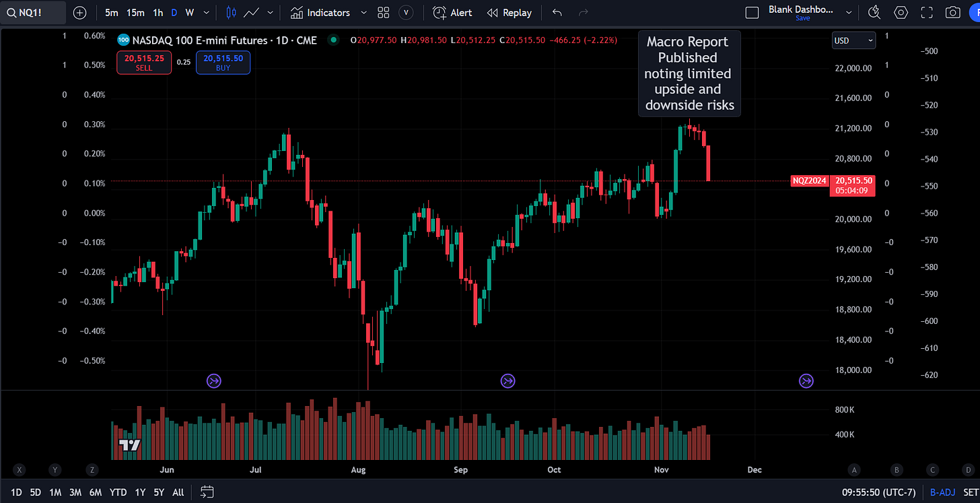Save the Blank Dashboard layout

[x=803, y=19]
